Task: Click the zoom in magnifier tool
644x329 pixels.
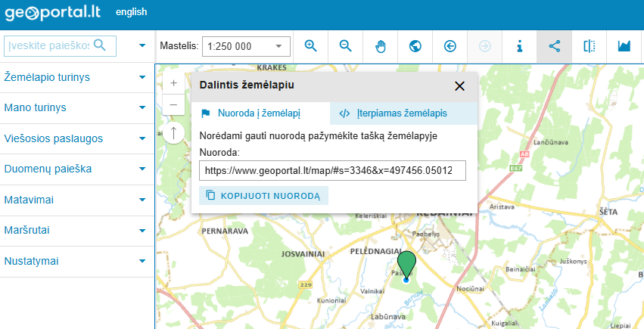Action: point(310,46)
